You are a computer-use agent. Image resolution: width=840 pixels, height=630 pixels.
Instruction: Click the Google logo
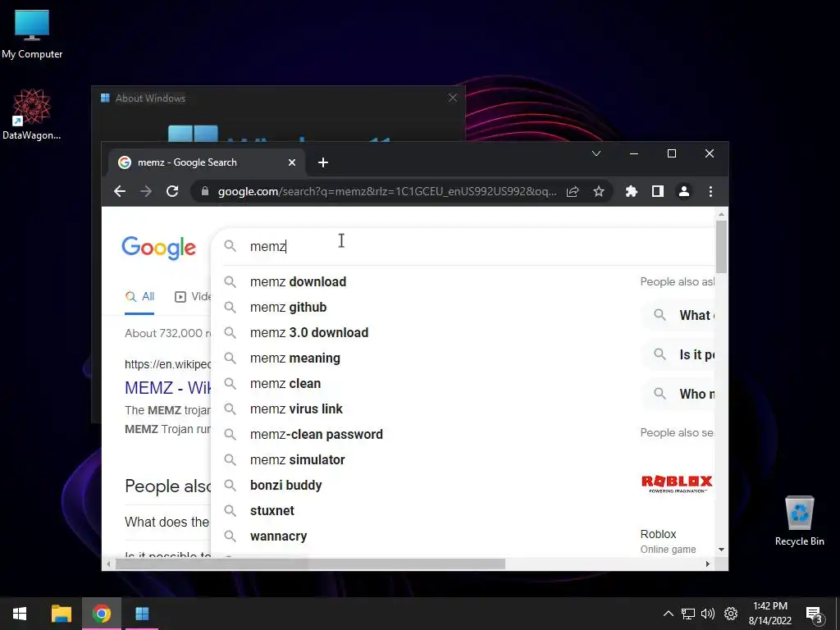[x=158, y=248]
